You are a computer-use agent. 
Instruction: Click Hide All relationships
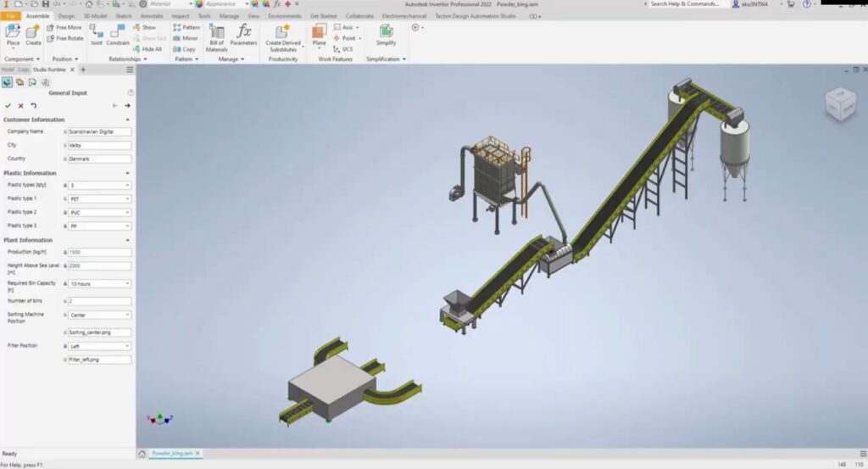tap(147, 49)
